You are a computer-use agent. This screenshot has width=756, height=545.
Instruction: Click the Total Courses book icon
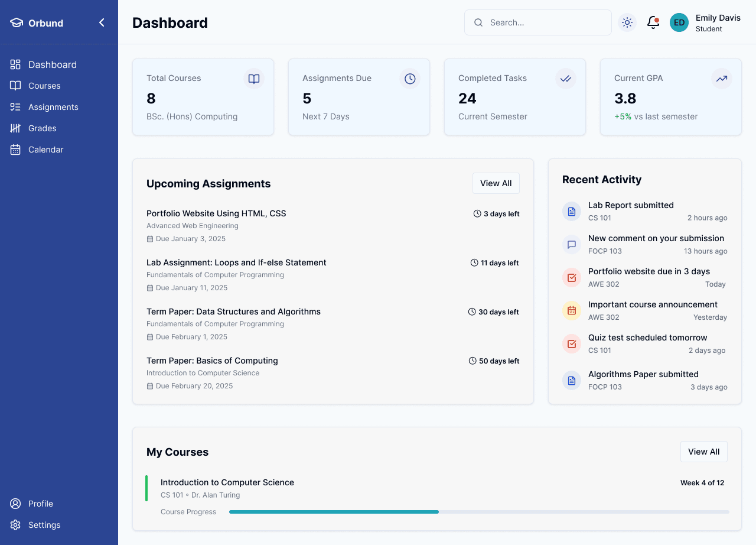click(254, 79)
